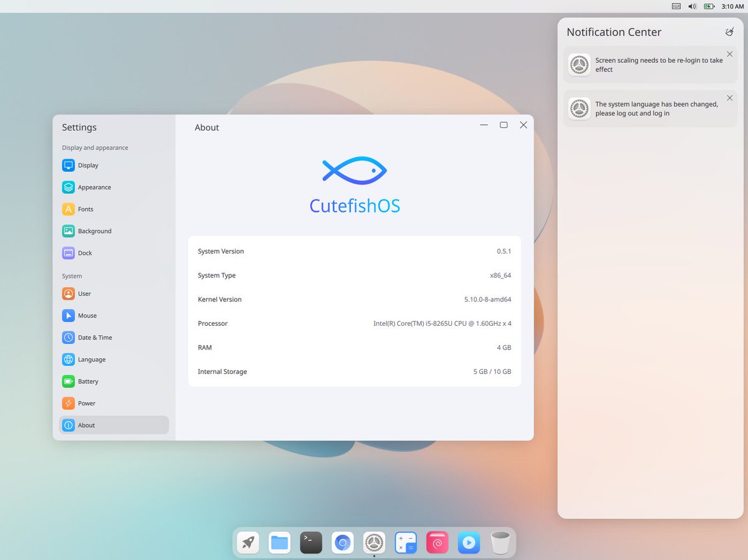Switch to Language settings page
Image resolution: width=748 pixels, height=560 pixels.
point(114,359)
